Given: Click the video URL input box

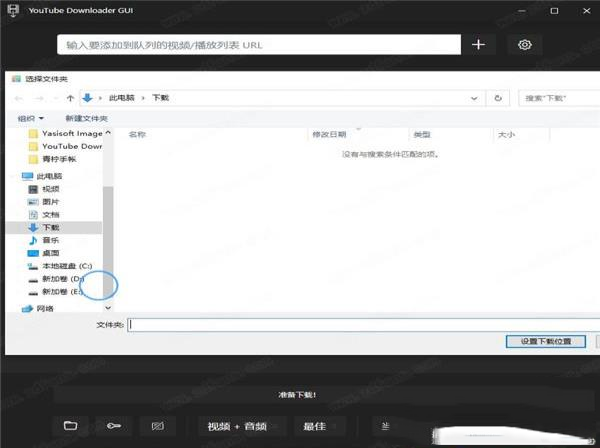Looking at the screenshot, I should (260, 45).
